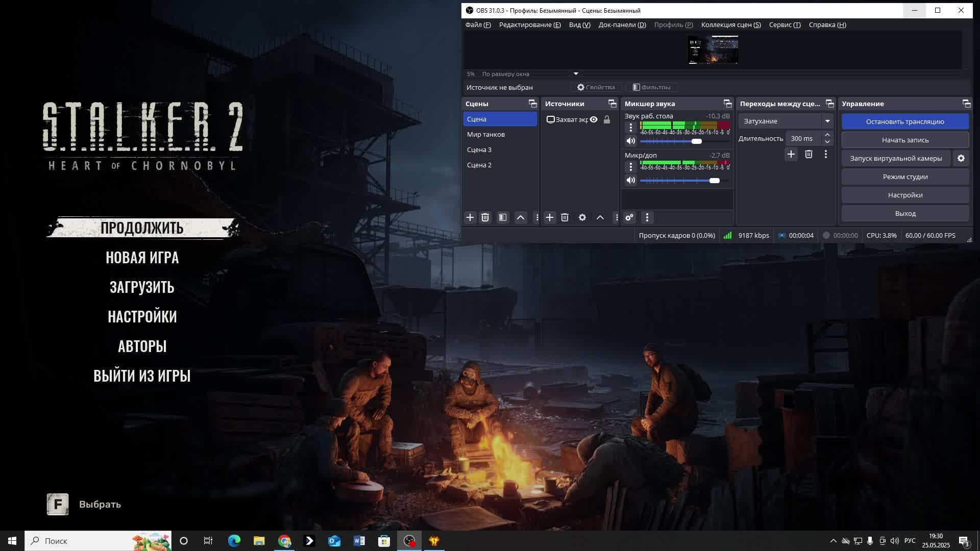Open the Затухание transition dropdown

click(827, 121)
